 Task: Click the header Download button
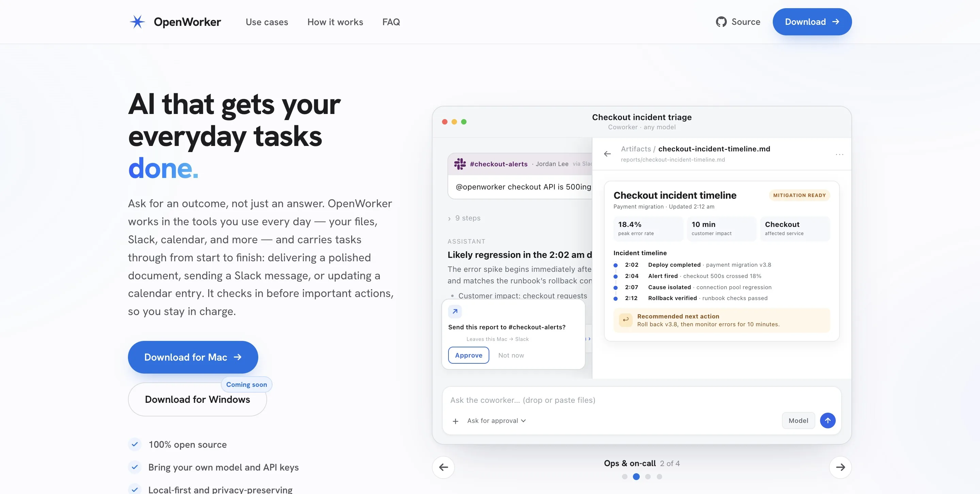[812, 22]
